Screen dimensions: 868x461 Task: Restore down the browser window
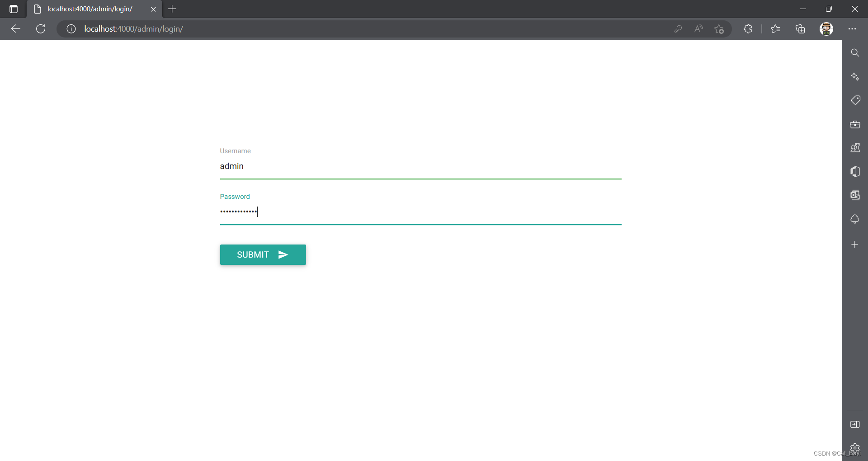(829, 9)
